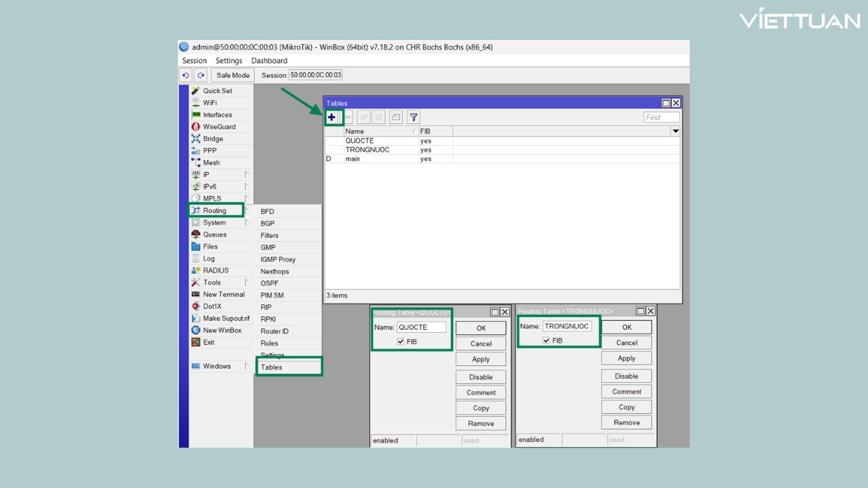
Task: Click the Undo arrow icon
Action: (x=186, y=75)
